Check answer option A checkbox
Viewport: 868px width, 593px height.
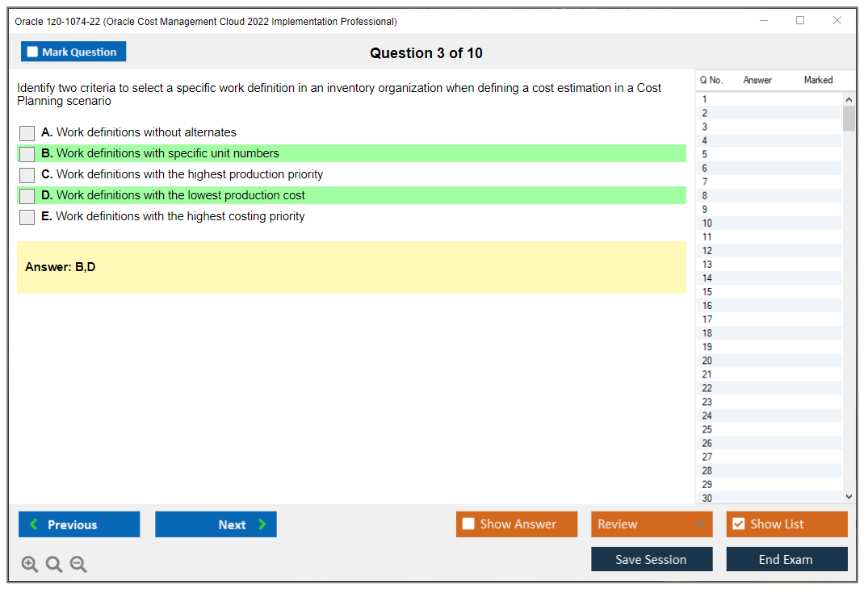(27, 133)
